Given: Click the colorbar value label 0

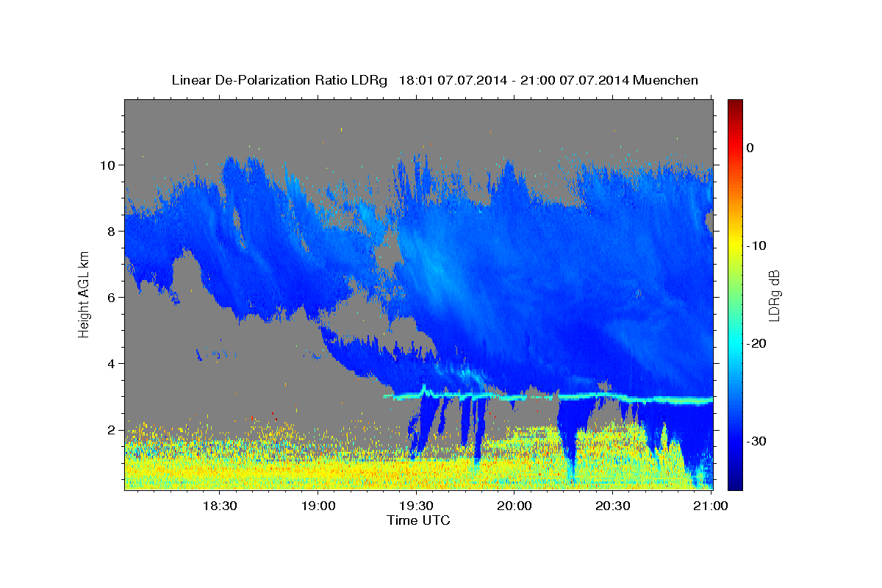Looking at the screenshot, I should click(x=750, y=148).
